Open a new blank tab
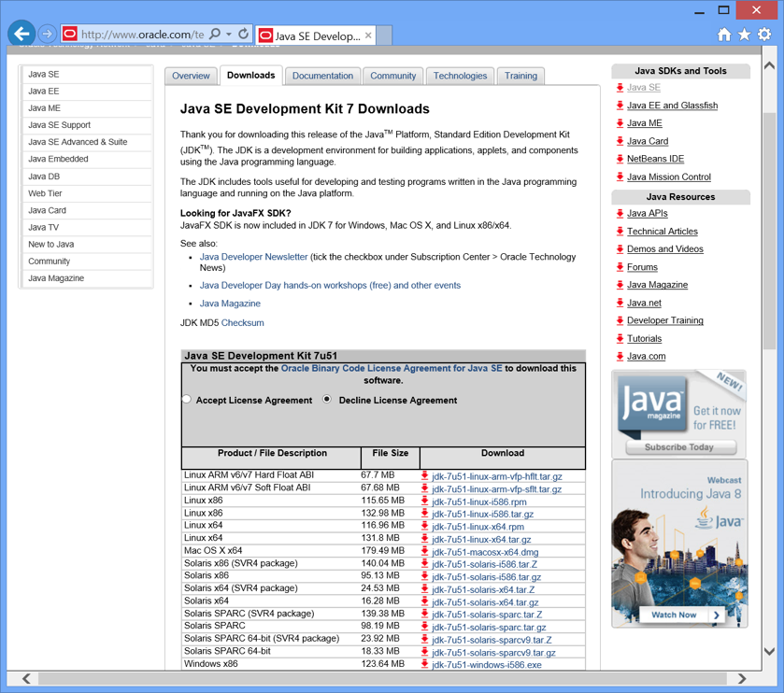784x693 pixels. (384, 35)
